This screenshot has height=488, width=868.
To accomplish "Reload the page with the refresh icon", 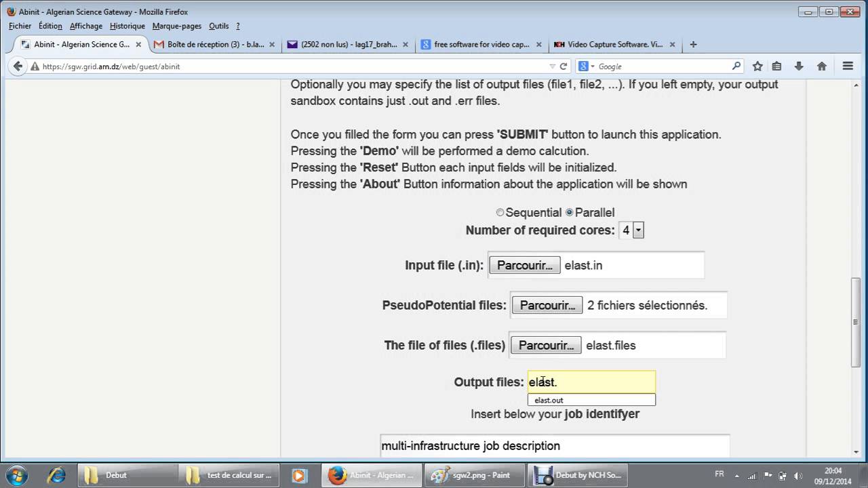I will (x=563, y=66).
